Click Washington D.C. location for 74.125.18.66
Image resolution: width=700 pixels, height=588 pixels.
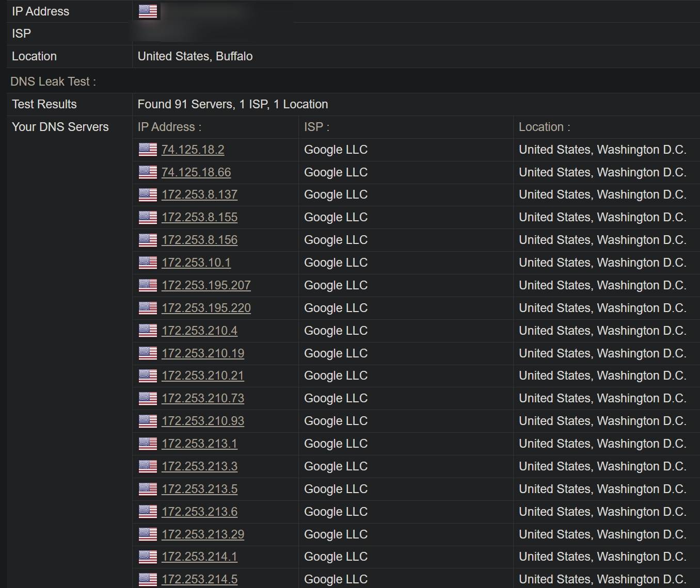pos(602,172)
